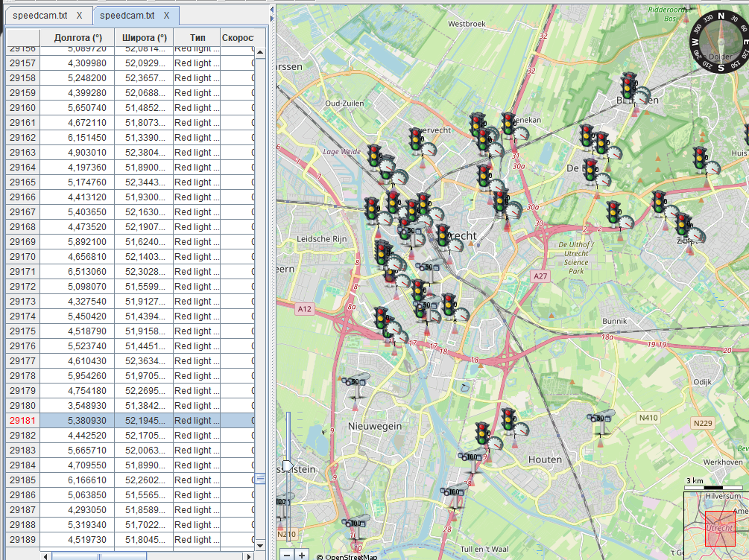749x560 pixels.
Task: Click Red light cell in row 29160
Action: 197,108
